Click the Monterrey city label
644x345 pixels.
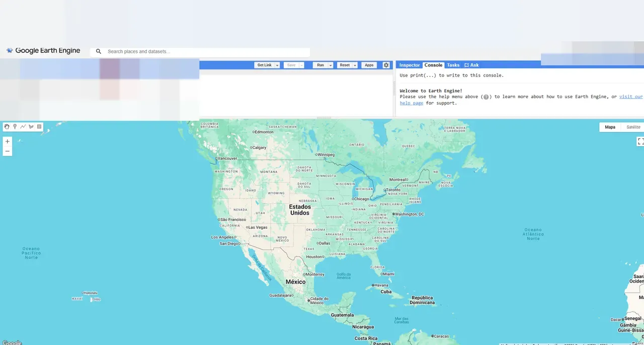click(x=315, y=274)
